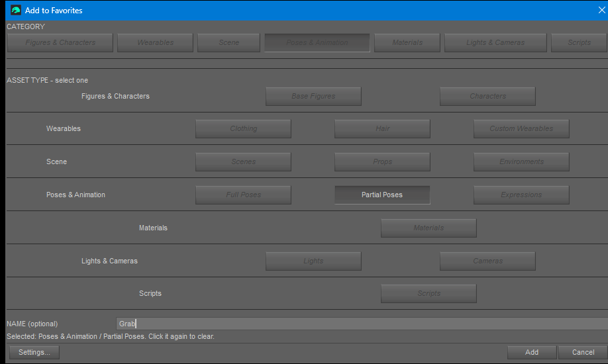Select the Lights & Cameras category button
The width and height of the screenshot is (608, 364).
495,42
